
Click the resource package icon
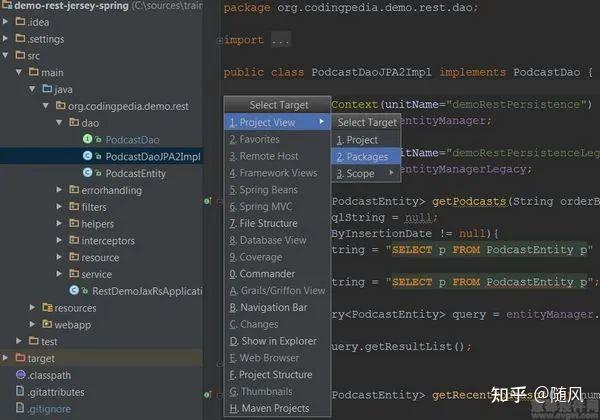click(x=74, y=257)
